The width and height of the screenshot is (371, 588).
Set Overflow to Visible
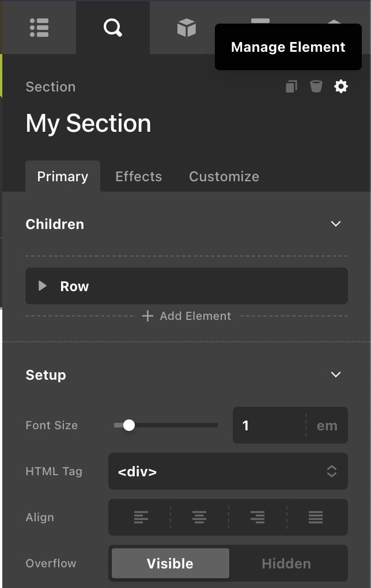click(x=170, y=563)
